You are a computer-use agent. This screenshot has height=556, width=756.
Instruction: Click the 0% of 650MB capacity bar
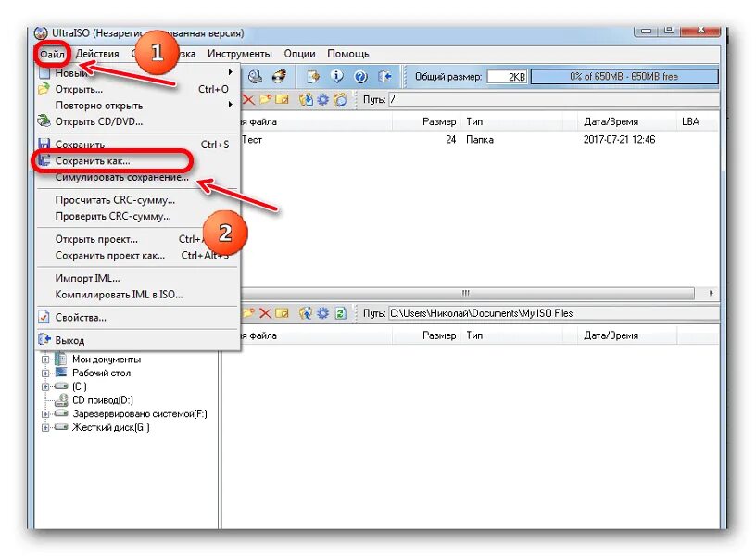coord(624,76)
